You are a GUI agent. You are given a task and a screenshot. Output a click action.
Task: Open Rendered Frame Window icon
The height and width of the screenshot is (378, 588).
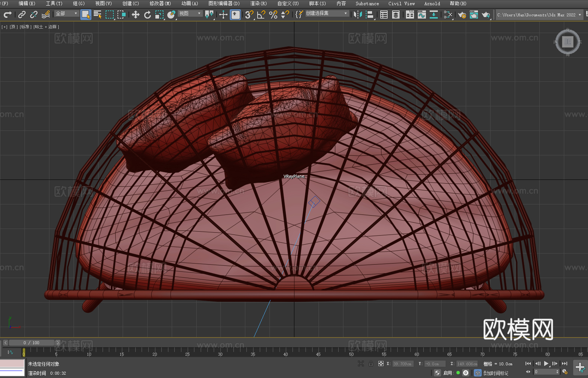pyautogui.click(x=474, y=14)
